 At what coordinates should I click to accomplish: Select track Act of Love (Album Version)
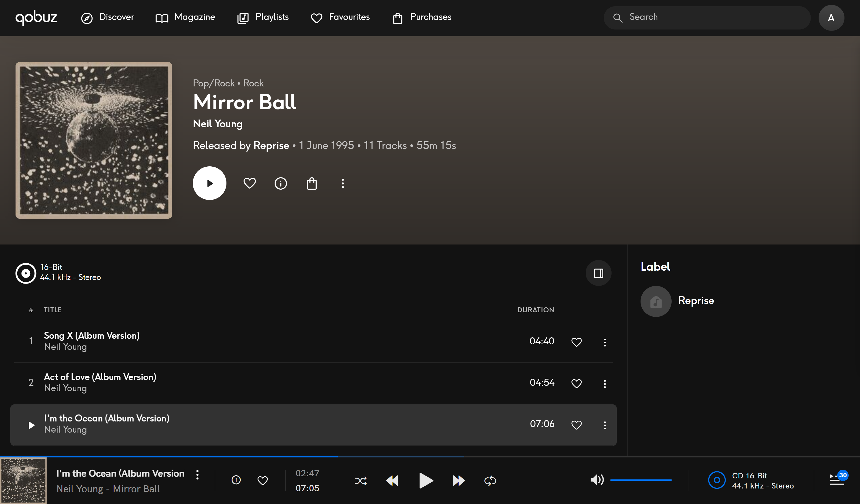[x=314, y=383]
